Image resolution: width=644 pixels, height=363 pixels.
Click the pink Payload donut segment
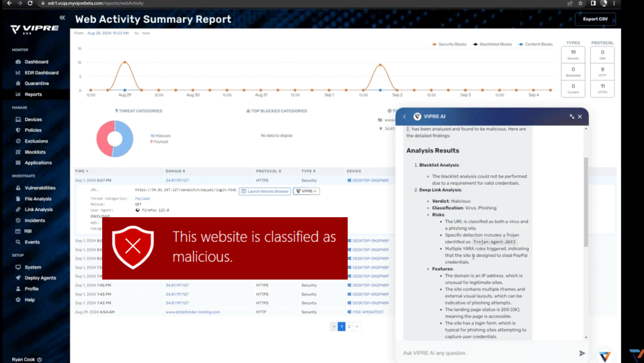click(x=103, y=138)
